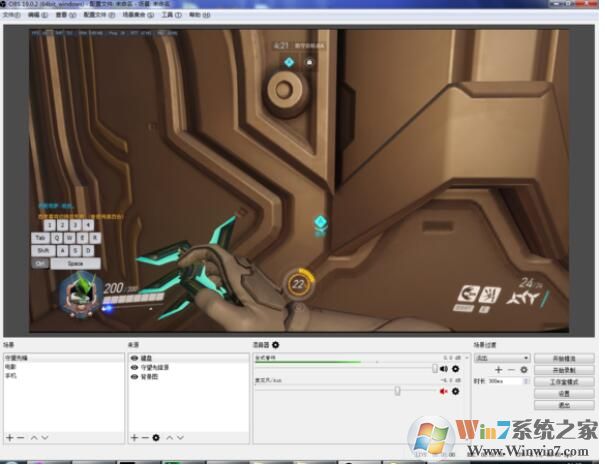
Task: Open 工具 (Tools) menu
Action: (171, 15)
